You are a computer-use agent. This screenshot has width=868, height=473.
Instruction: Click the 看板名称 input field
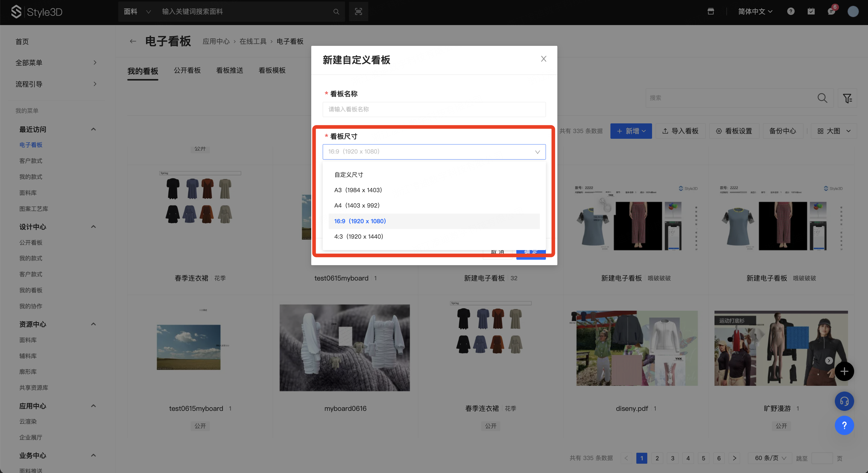pos(434,110)
